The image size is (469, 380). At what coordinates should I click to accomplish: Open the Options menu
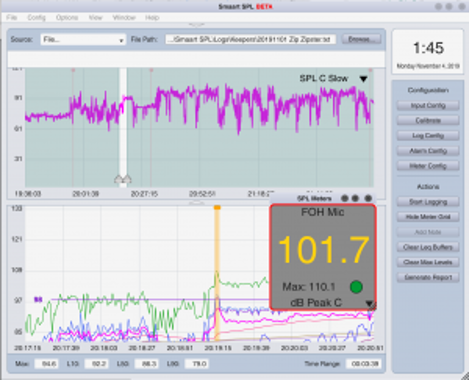(67, 17)
